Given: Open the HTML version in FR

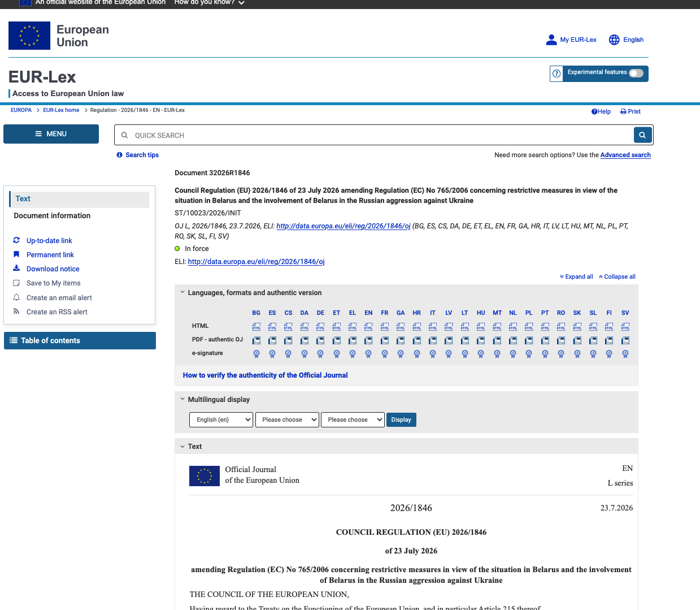Looking at the screenshot, I should tap(385, 327).
